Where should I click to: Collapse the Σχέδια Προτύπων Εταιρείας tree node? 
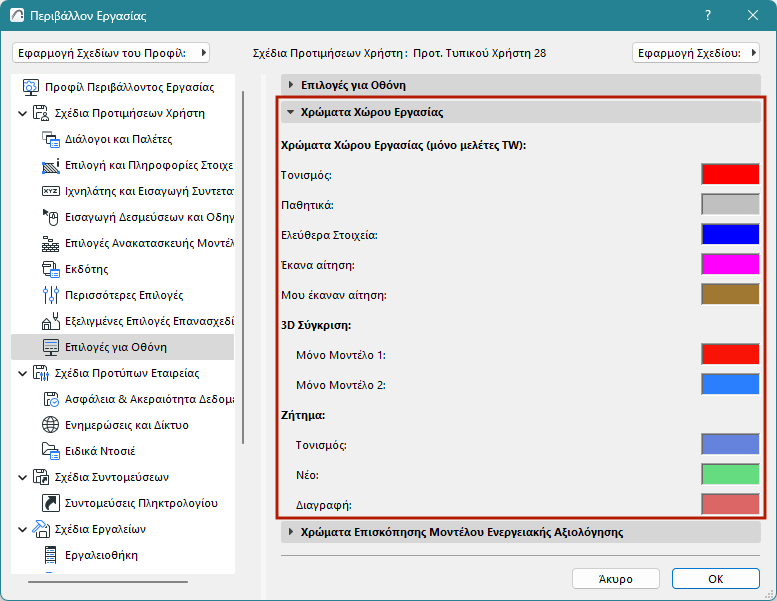tap(22, 374)
